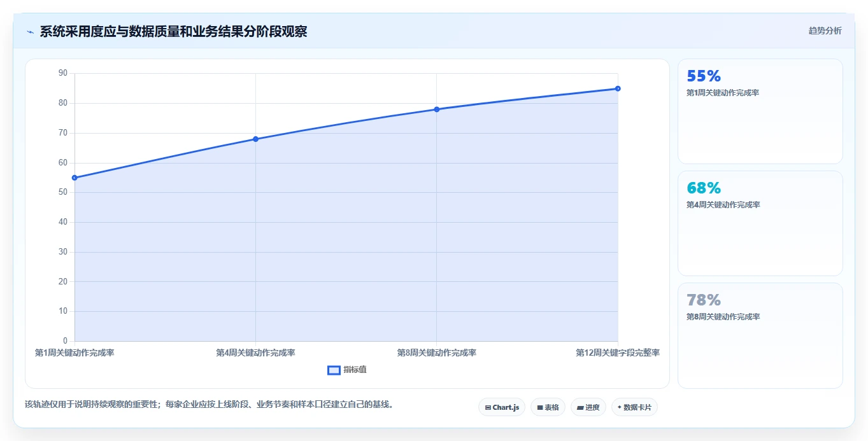Click the x-axis label 第8周关键动作完成率
The height and width of the screenshot is (441, 868).
point(437,353)
